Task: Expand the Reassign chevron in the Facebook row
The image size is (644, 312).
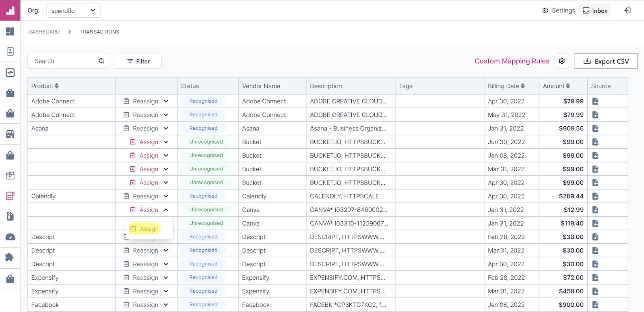Action: tap(166, 305)
